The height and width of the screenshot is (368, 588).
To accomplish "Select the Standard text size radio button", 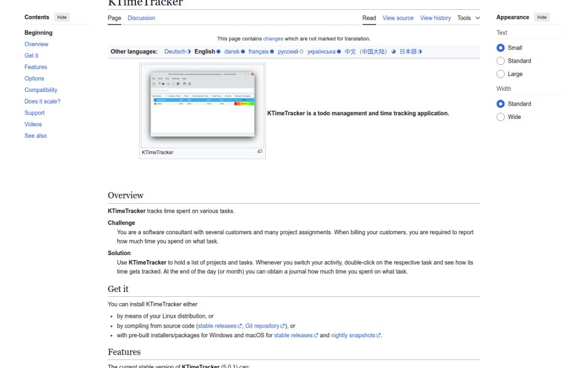I will point(500,61).
